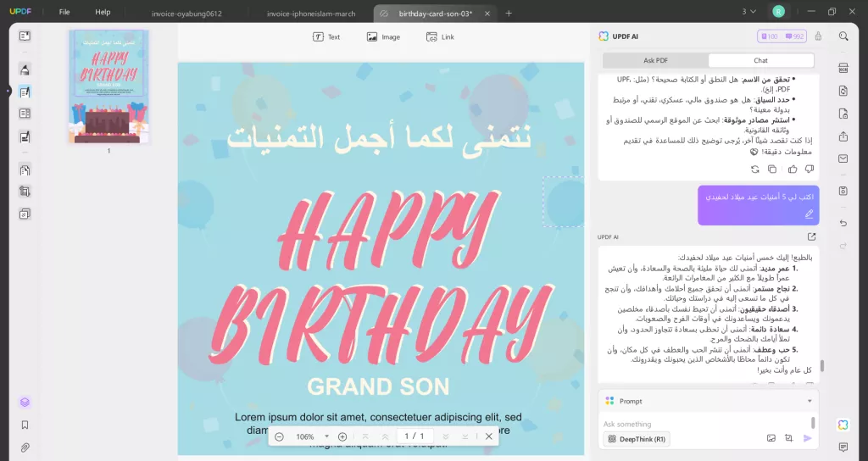Toggle DeepThink (R1) mode

[637, 439]
